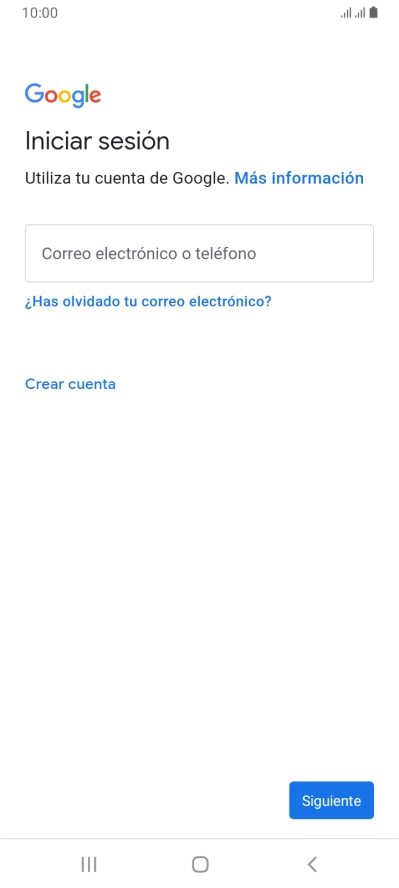Tap empty status bar area beside clock

198,13
